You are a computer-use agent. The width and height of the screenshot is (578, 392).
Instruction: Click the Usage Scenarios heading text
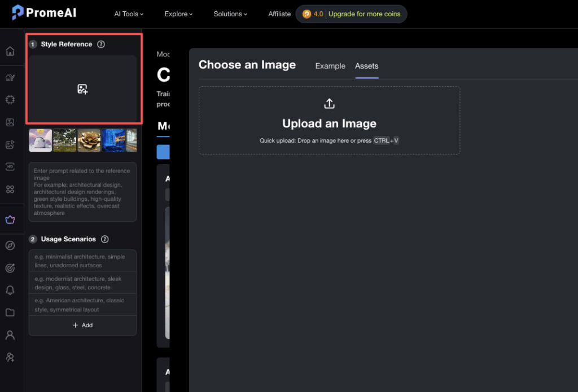click(68, 239)
